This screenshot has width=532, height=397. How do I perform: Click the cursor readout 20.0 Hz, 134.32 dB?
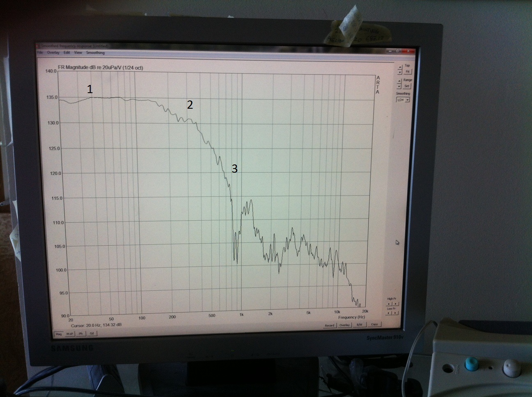pos(96,325)
